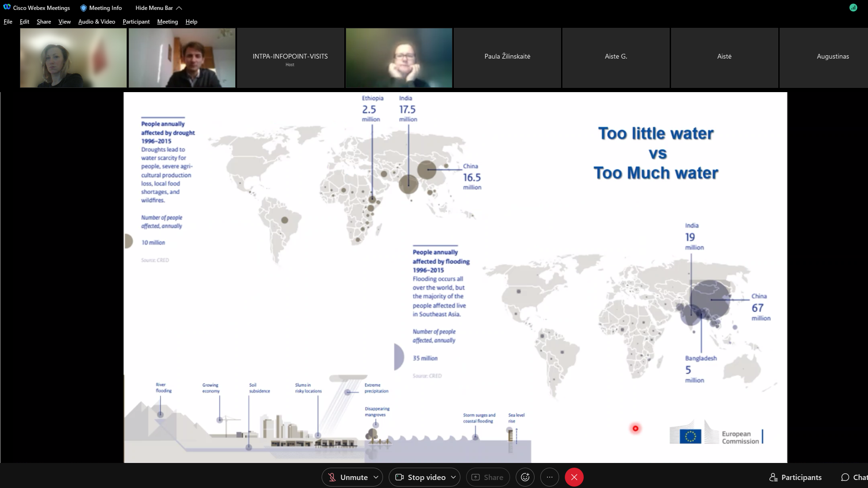Image resolution: width=868 pixels, height=488 pixels.
Task: Select Aistė participant tile
Action: [x=724, y=58]
